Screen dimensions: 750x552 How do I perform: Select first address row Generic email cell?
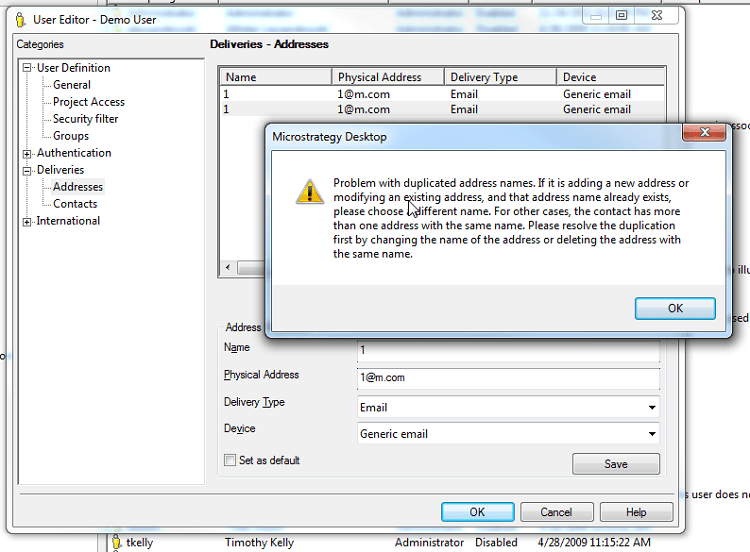(x=596, y=94)
